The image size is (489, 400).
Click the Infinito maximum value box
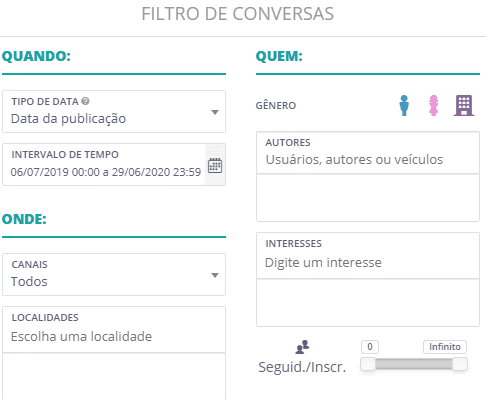pyautogui.click(x=445, y=347)
